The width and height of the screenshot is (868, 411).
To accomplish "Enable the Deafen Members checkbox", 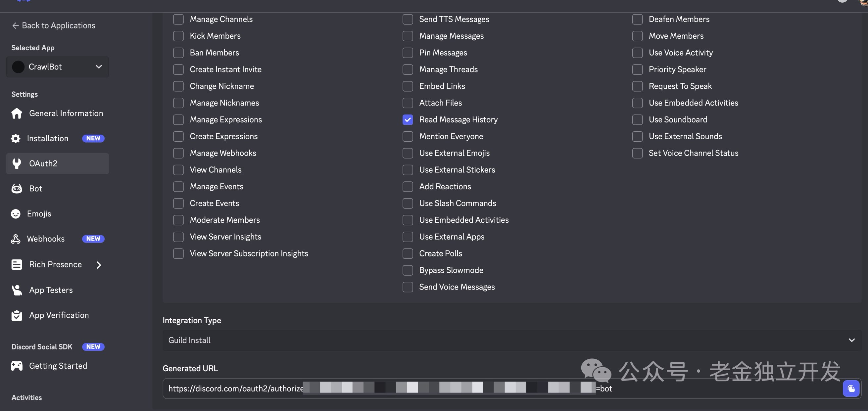I will click(x=637, y=19).
